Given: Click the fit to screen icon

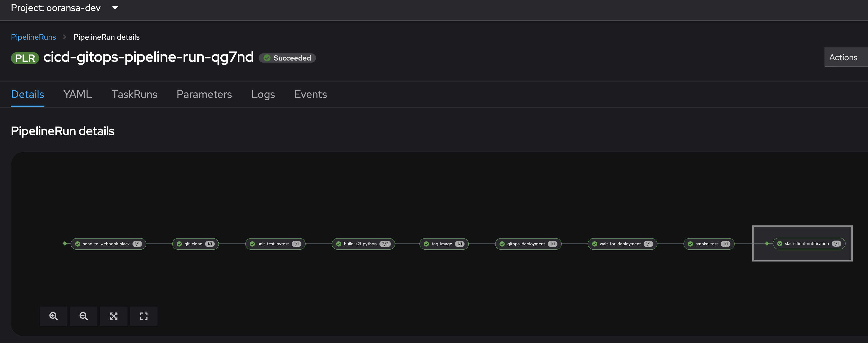Looking at the screenshot, I should coord(113,316).
